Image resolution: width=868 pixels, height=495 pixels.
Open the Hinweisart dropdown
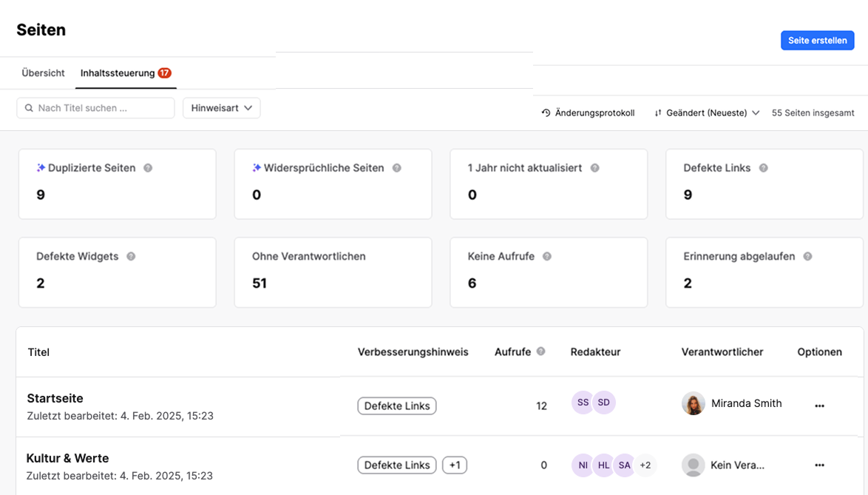[221, 108]
